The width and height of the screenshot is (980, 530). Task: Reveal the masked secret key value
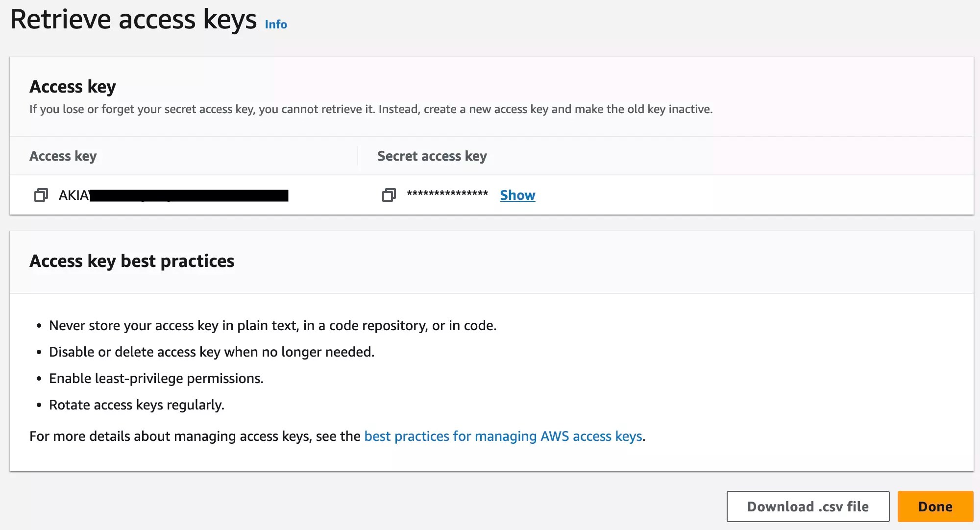pyautogui.click(x=517, y=195)
